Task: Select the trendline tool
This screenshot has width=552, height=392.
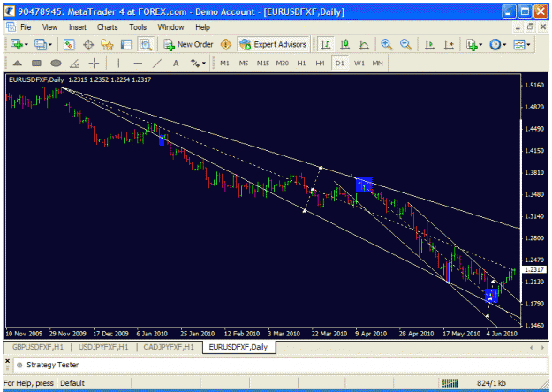Action: pyautogui.click(x=157, y=64)
